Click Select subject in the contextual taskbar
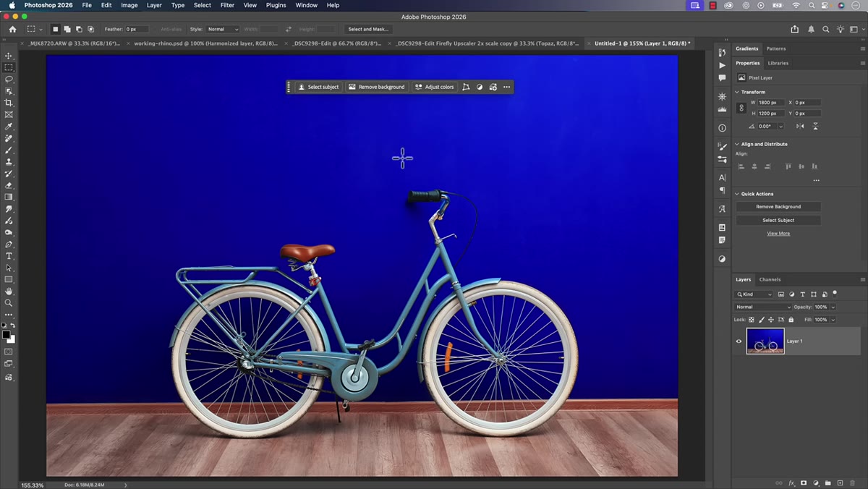The width and height of the screenshot is (868, 489). pos(318,87)
